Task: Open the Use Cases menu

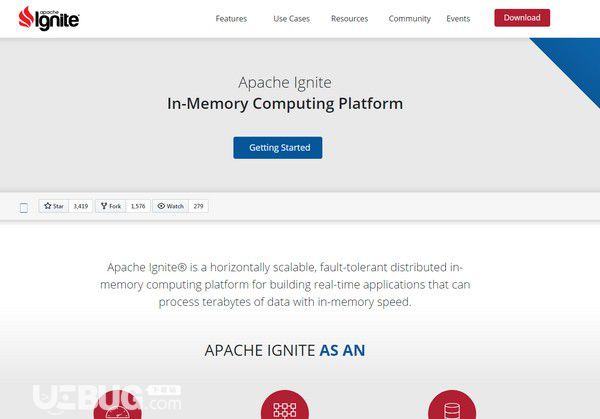Action: 291,18
